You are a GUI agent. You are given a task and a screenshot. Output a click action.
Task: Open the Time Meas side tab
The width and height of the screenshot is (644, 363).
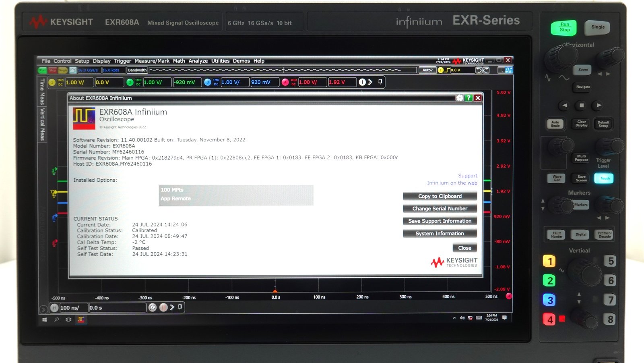(x=42, y=91)
